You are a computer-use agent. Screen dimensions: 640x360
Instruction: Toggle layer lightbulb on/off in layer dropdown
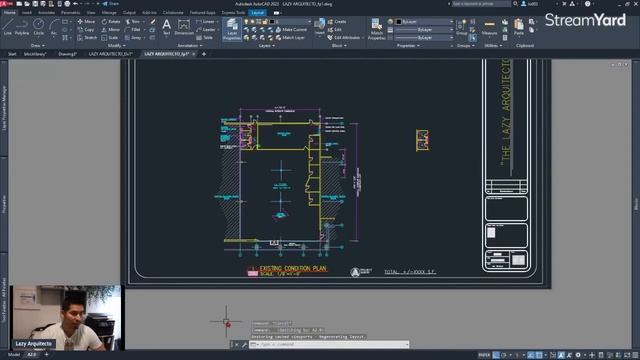pos(246,22)
